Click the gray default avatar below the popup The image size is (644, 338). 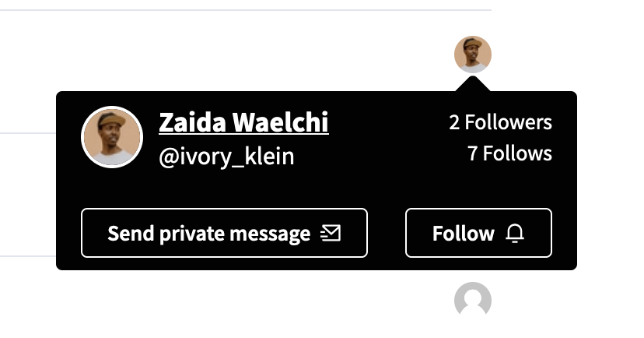click(x=473, y=300)
